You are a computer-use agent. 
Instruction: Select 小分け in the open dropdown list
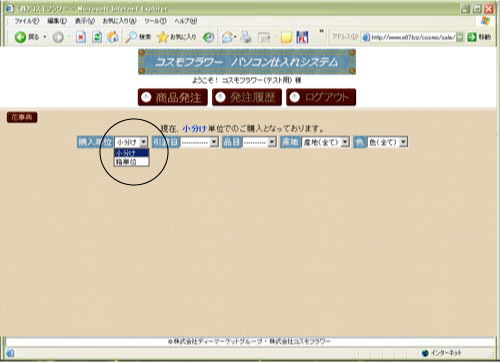point(132,153)
